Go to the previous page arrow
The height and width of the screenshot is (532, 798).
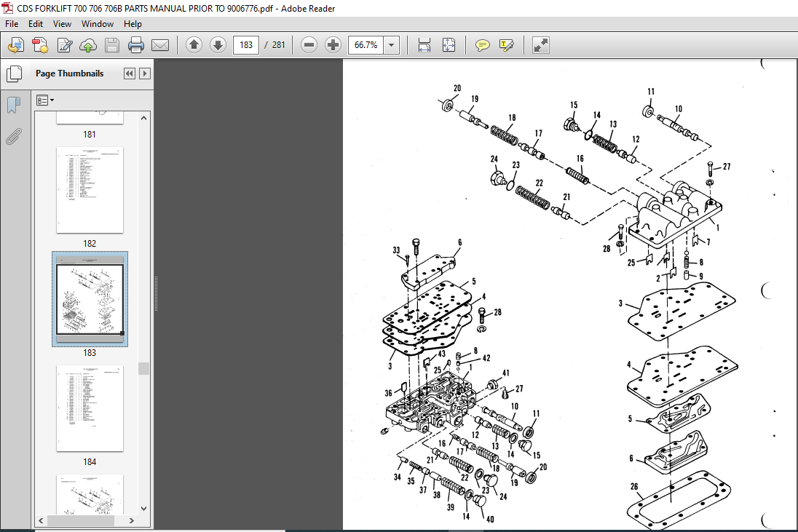194,44
